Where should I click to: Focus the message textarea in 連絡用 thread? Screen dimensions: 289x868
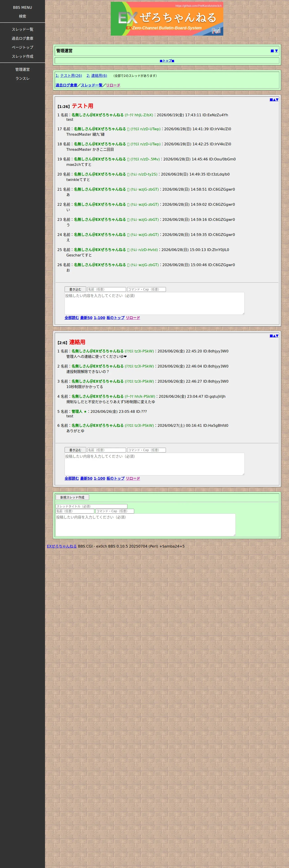(x=154, y=464)
